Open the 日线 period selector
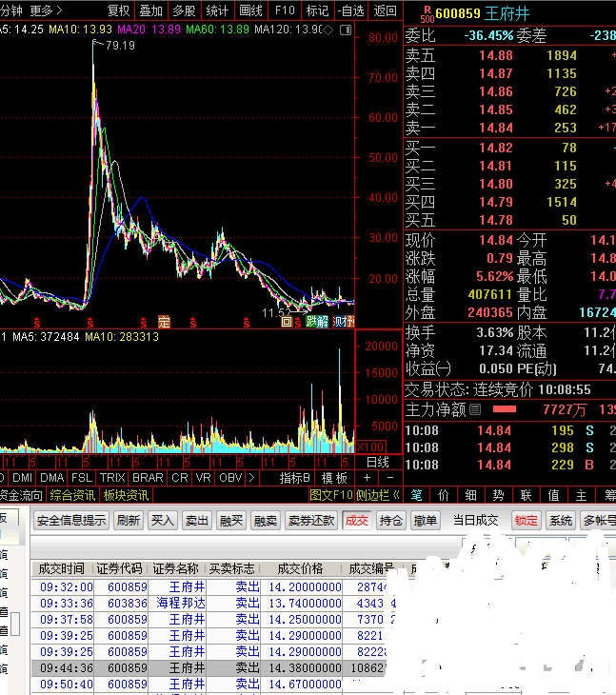The image size is (616, 695). pyautogui.click(x=378, y=463)
